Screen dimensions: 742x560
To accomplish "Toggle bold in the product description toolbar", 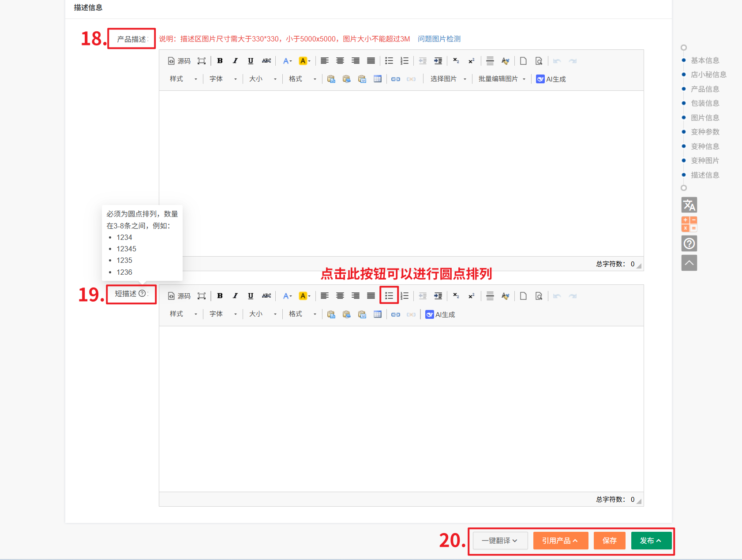I will (220, 61).
